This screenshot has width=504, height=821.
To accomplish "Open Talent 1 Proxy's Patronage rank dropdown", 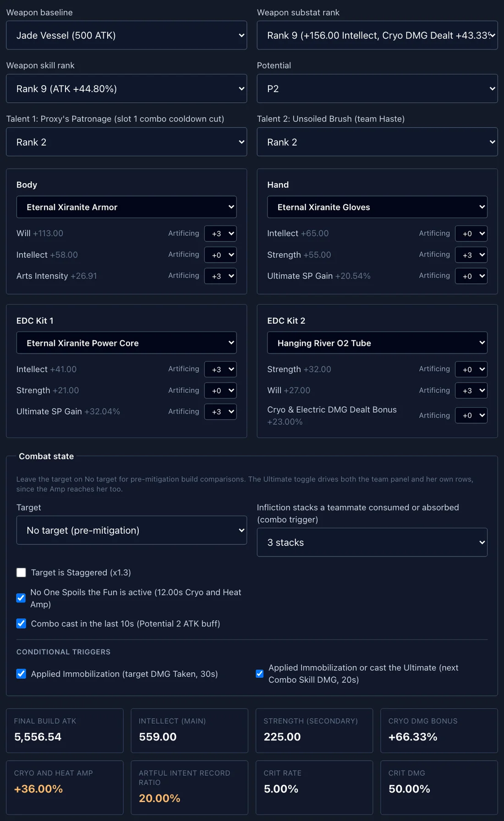I will point(126,142).
